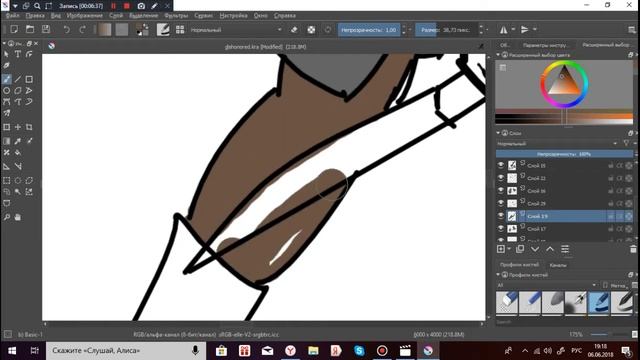Duplicate the selected layer
640x360 pixels.
(x=520, y=249)
